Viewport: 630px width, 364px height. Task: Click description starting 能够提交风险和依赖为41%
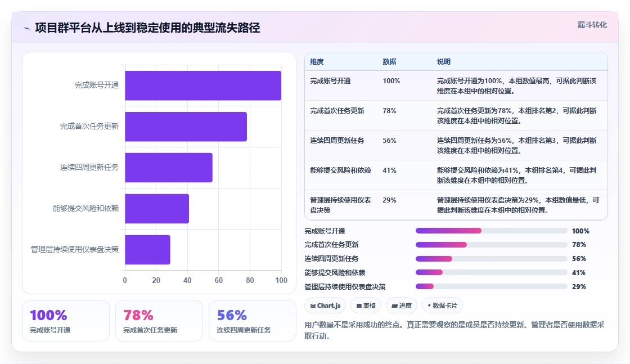[517, 175]
